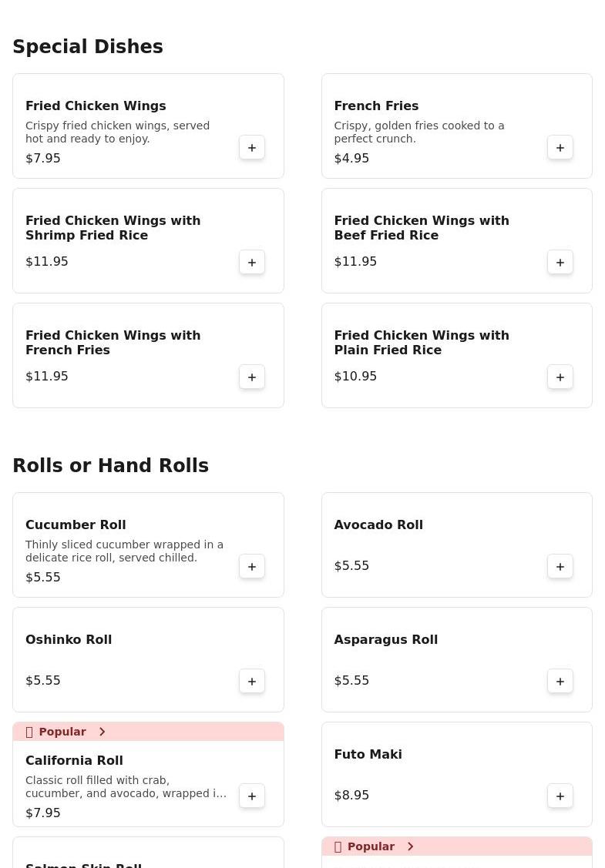The width and height of the screenshot is (605, 868).
Task: Expand Popular chevron above California Roll
Action: point(102,732)
